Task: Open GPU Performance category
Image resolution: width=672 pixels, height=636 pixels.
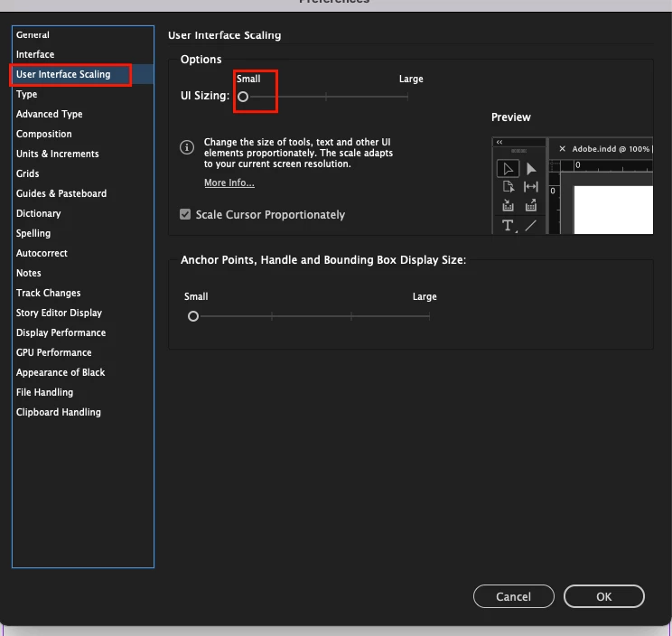Action: coord(83,352)
